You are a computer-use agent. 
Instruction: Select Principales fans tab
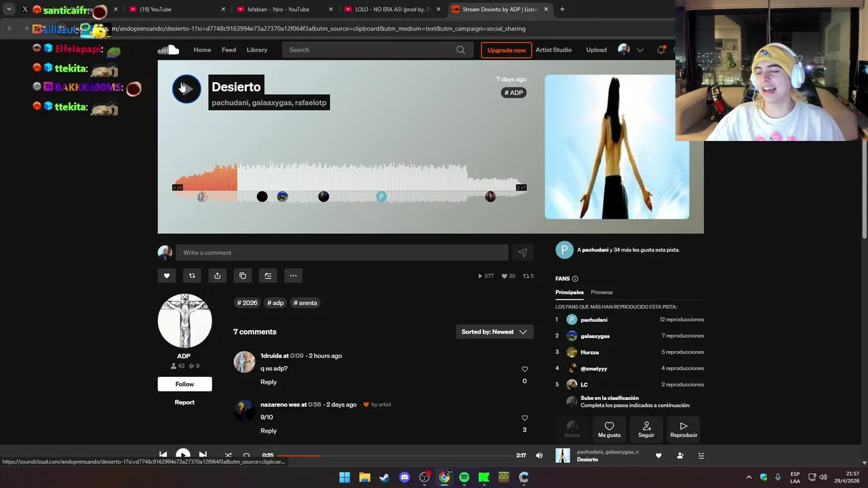pyautogui.click(x=570, y=292)
